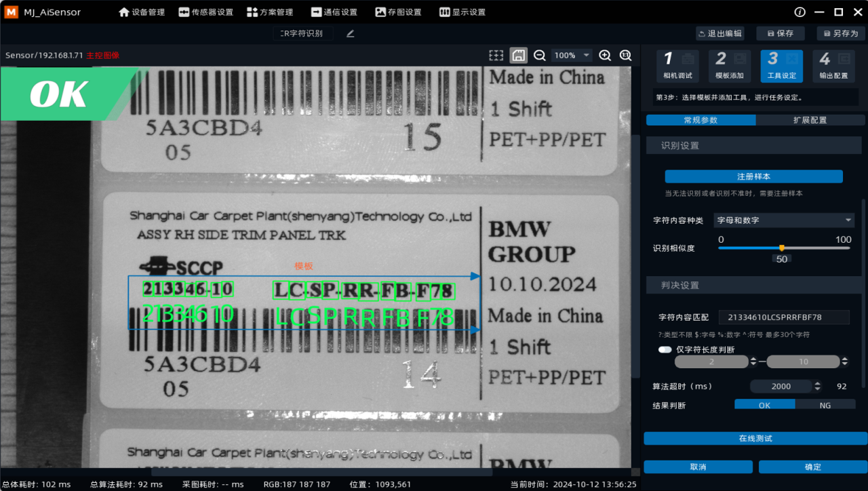
Task: Select OK for 结果判断
Action: [x=764, y=406]
